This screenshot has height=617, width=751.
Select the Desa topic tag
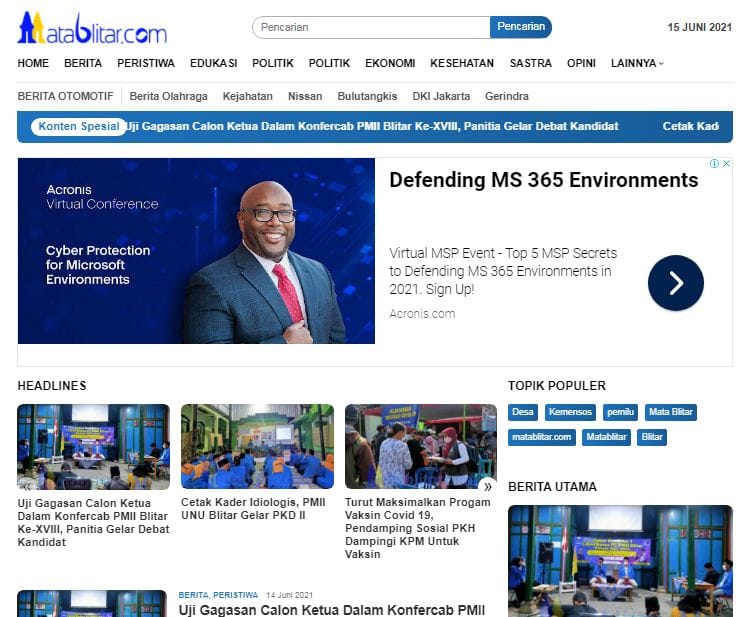(x=523, y=412)
